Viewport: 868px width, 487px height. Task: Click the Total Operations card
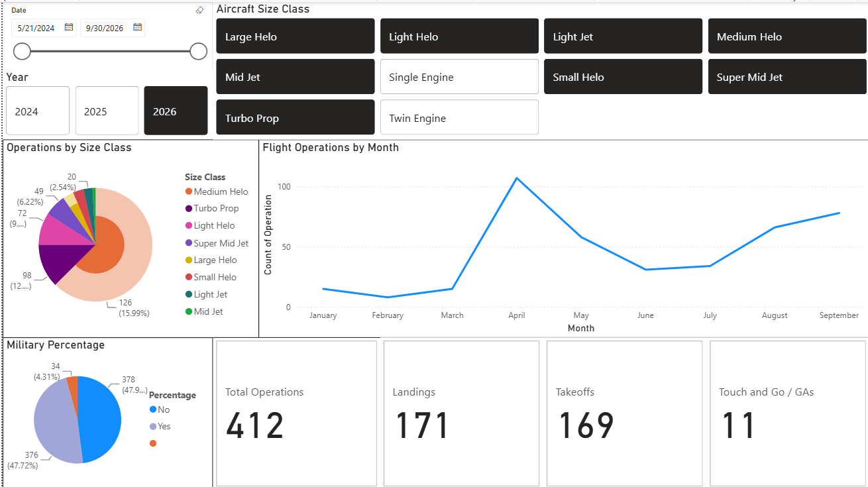(296, 413)
